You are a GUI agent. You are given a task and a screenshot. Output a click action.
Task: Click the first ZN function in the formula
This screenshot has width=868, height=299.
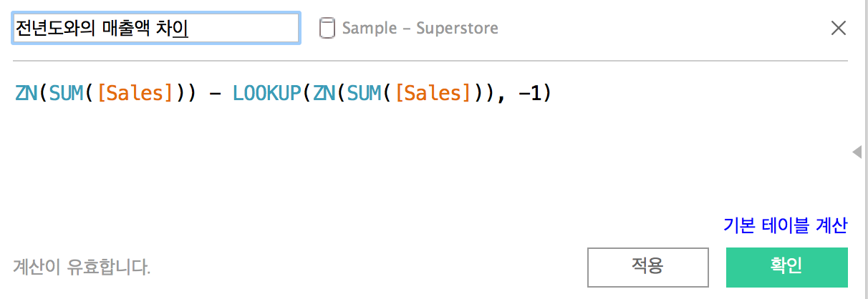tap(26, 94)
